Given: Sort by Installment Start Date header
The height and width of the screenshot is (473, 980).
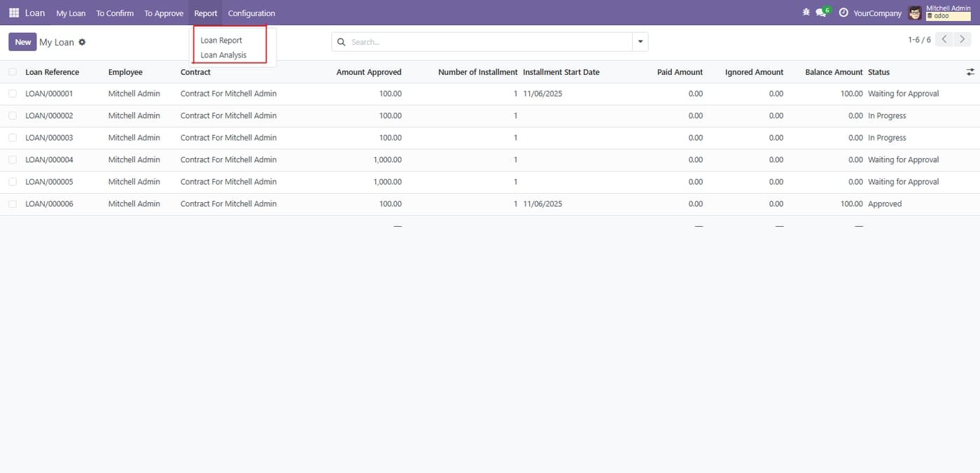Looking at the screenshot, I should pos(561,72).
